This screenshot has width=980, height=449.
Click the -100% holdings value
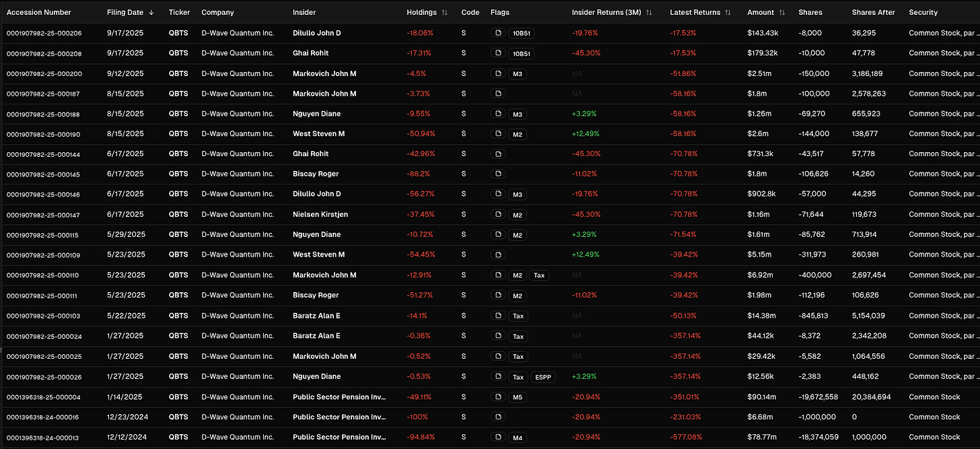tap(417, 417)
